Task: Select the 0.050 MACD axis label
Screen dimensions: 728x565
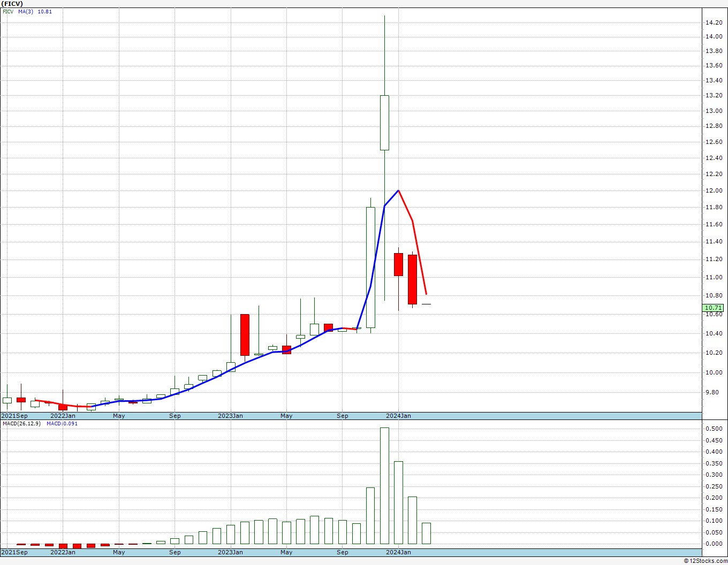Action: coord(714,533)
